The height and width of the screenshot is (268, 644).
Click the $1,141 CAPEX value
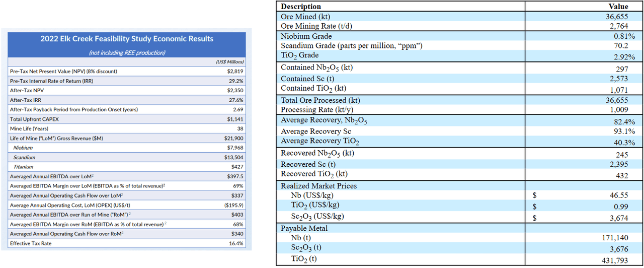coord(235,119)
